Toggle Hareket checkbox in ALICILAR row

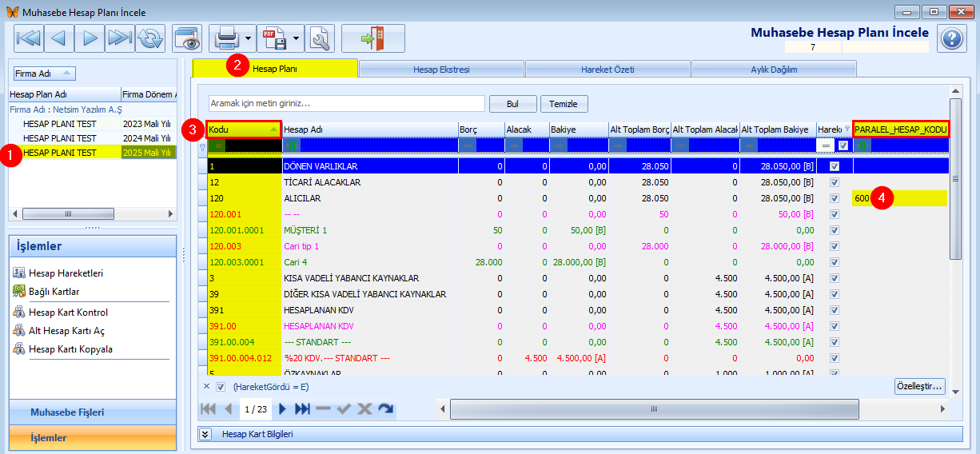835,198
